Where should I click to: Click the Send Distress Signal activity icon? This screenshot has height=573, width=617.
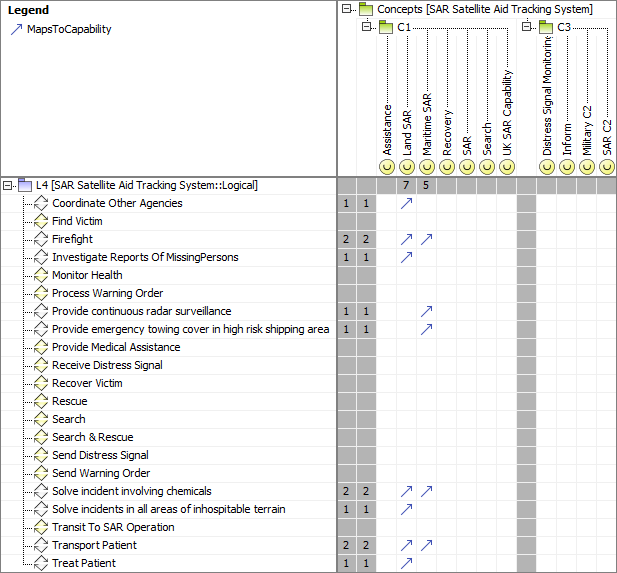pos(41,455)
